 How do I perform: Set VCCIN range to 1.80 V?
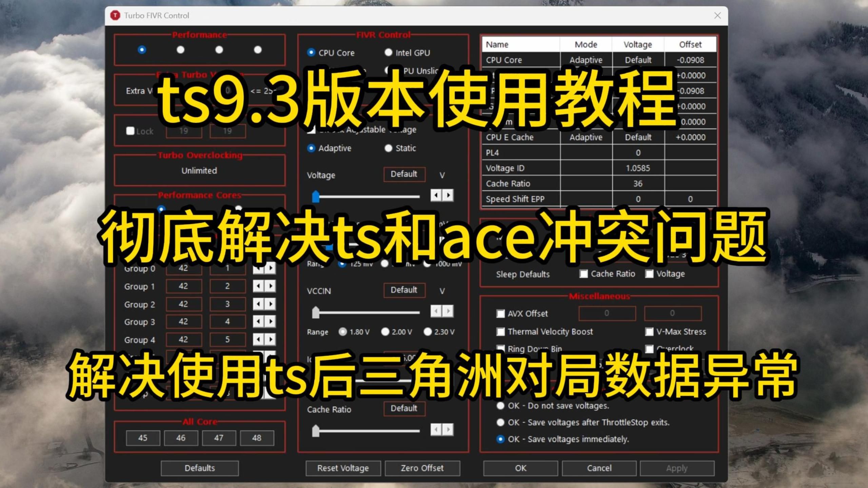(343, 332)
